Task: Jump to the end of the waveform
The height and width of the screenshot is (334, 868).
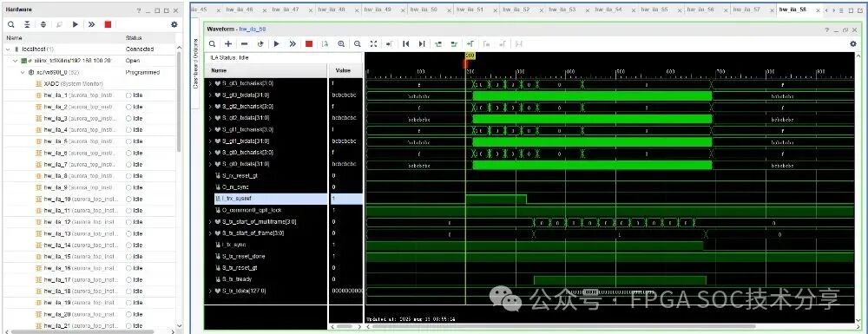Action: click(x=422, y=43)
